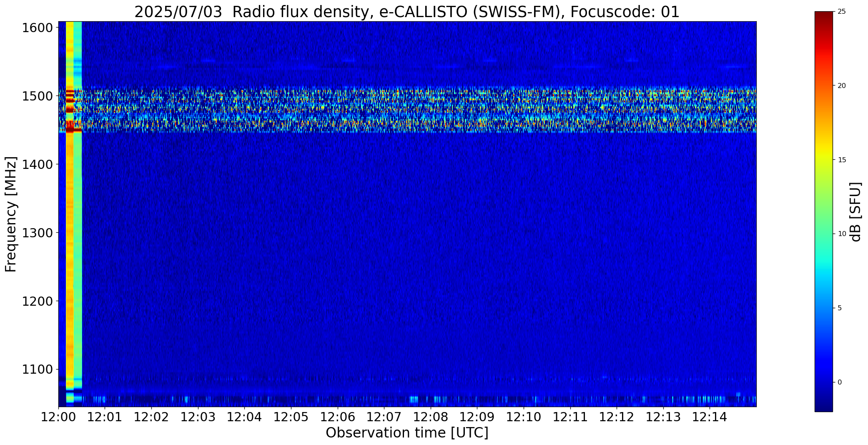
Task: Click the colorbar tick label 15
Action: pos(842,160)
